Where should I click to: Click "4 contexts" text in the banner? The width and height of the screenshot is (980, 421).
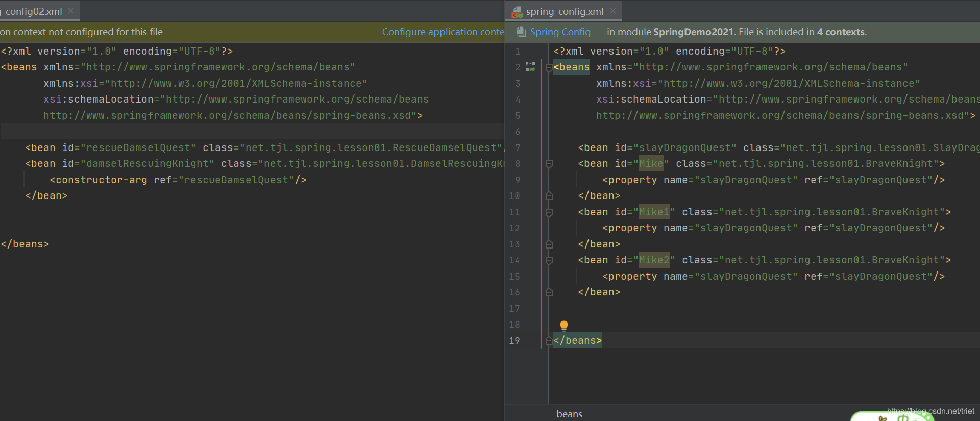(841, 32)
